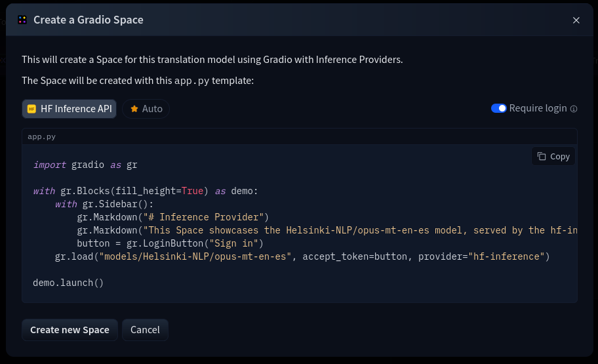Close the dialog with the X icon
598x364 pixels.
pyautogui.click(x=576, y=20)
